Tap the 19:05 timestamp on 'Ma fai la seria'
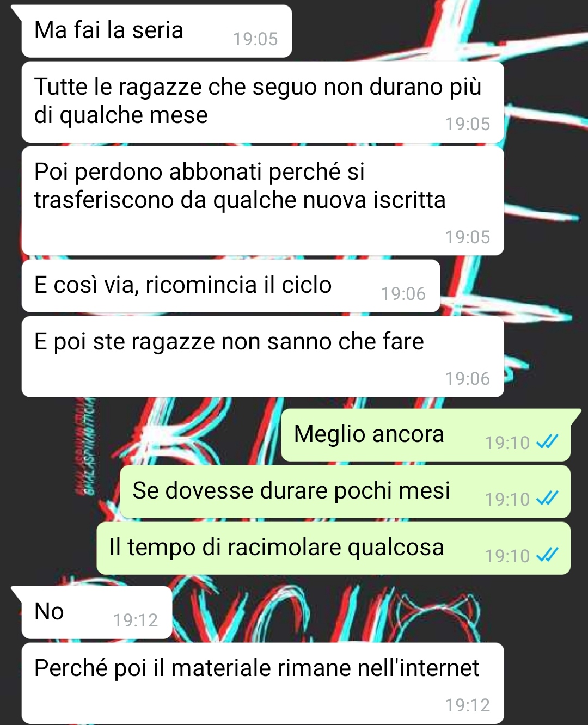Screen dimensions: 588x725 point(255,39)
